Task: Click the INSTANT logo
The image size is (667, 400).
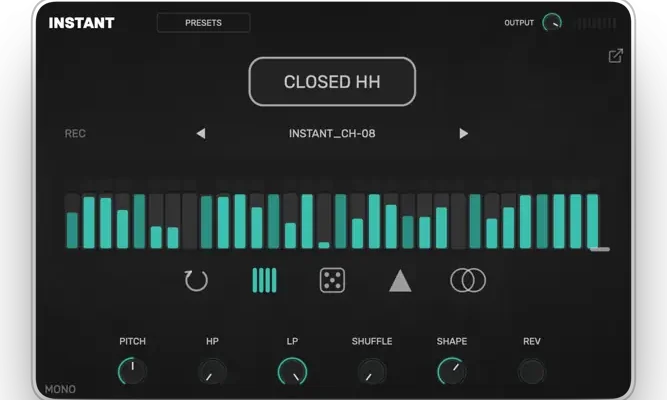Action: pyautogui.click(x=81, y=23)
